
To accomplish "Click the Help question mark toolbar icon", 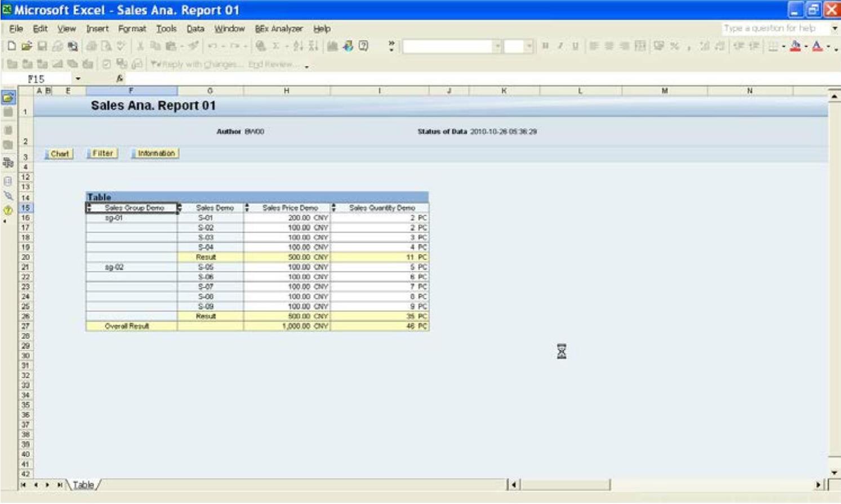I will pyautogui.click(x=364, y=46).
